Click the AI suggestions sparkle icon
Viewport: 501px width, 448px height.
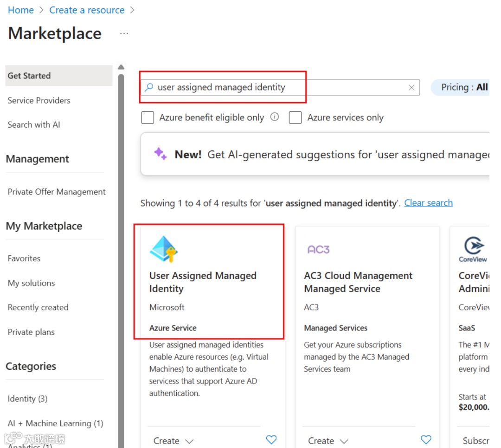click(161, 154)
